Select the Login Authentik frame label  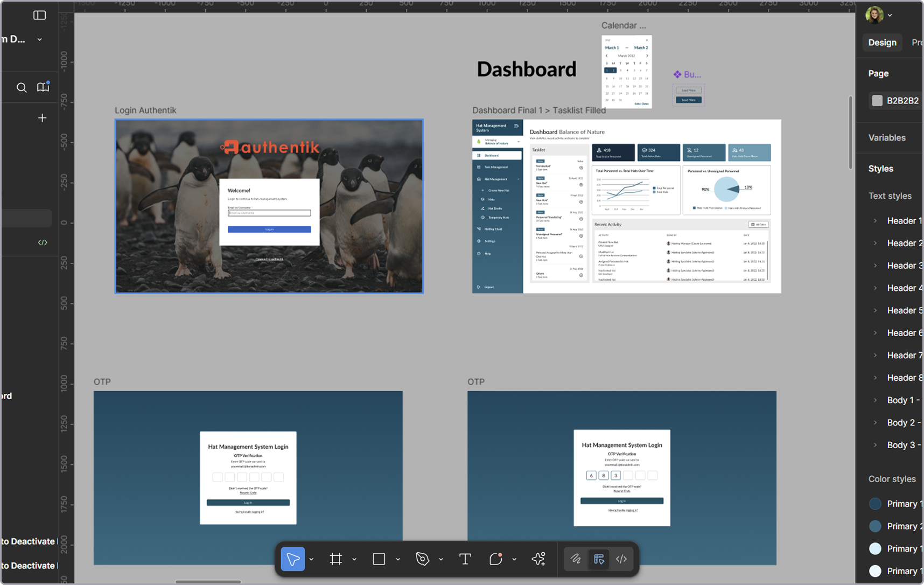[145, 110]
